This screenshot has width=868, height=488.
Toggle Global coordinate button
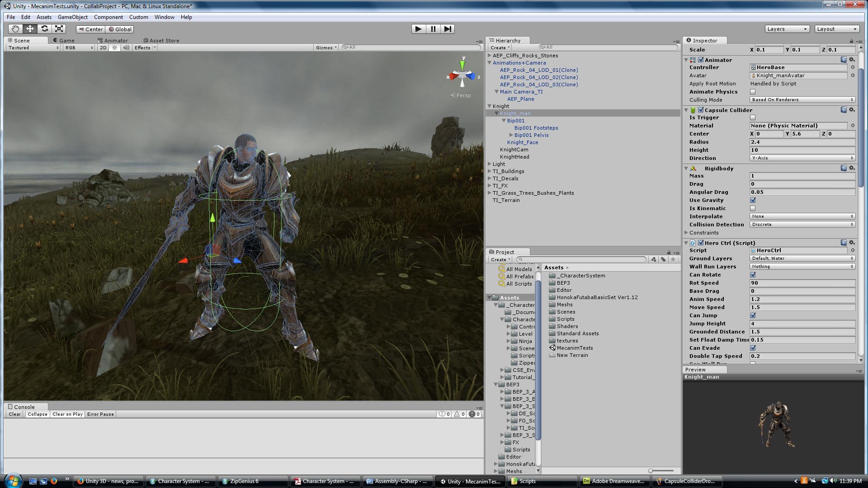point(120,29)
